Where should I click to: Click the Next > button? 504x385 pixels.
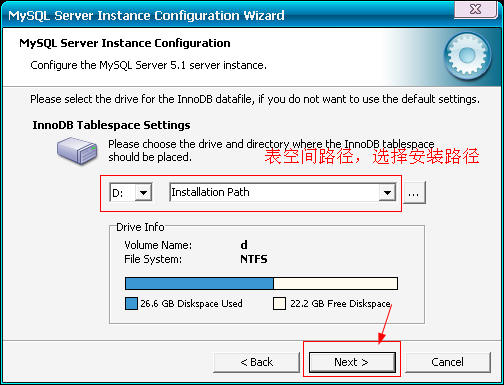pos(352,362)
